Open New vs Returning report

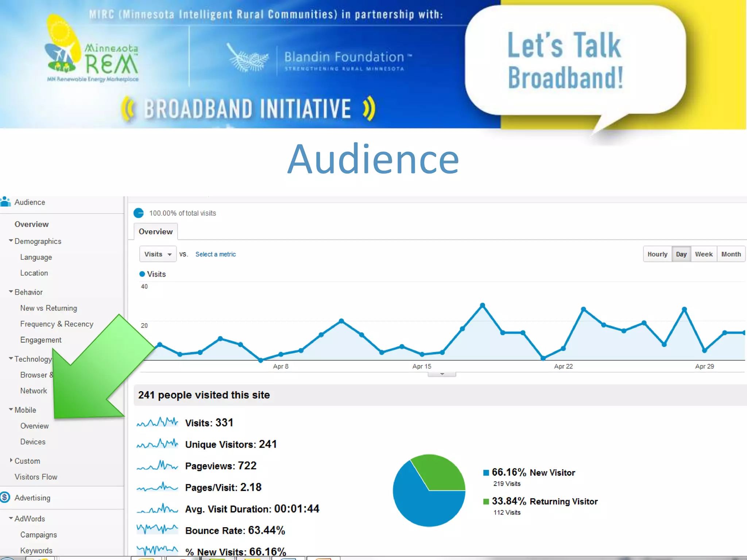point(49,308)
